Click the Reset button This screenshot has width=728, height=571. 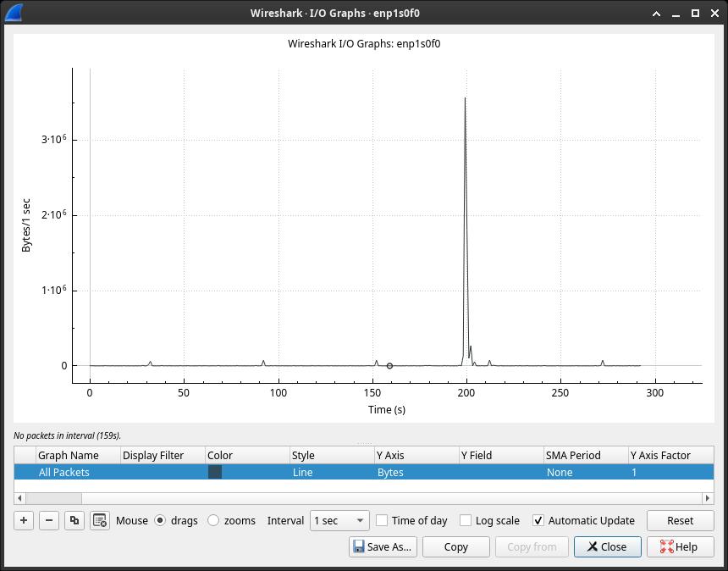click(x=681, y=520)
